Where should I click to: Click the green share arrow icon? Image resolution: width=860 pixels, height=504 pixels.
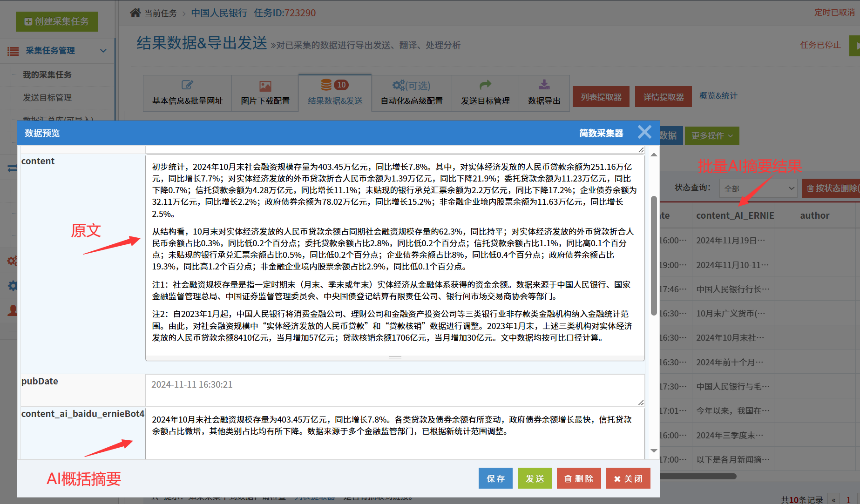click(x=485, y=85)
